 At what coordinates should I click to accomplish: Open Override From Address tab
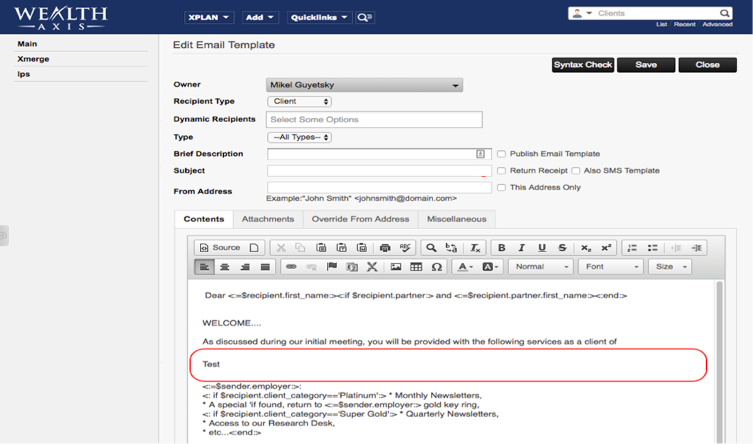click(x=361, y=219)
